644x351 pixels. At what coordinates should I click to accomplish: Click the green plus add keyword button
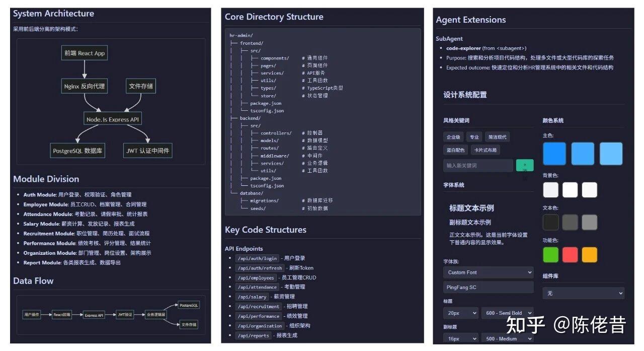pos(525,165)
